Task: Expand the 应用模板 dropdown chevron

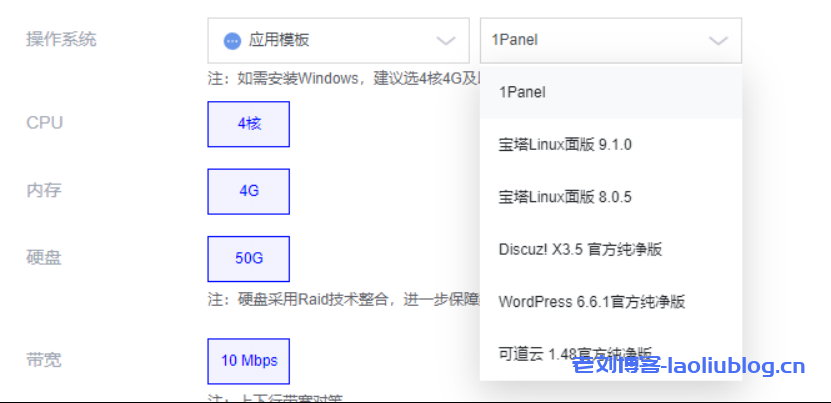Action: pyautogui.click(x=445, y=41)
